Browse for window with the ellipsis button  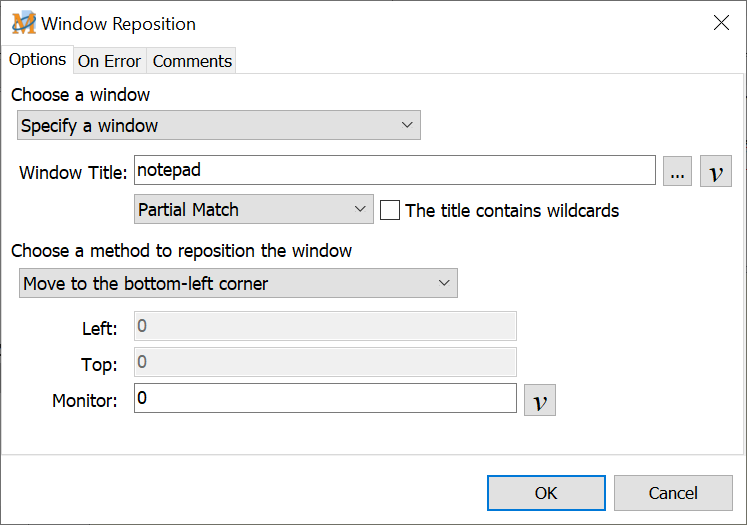click(x=677, y=172)
